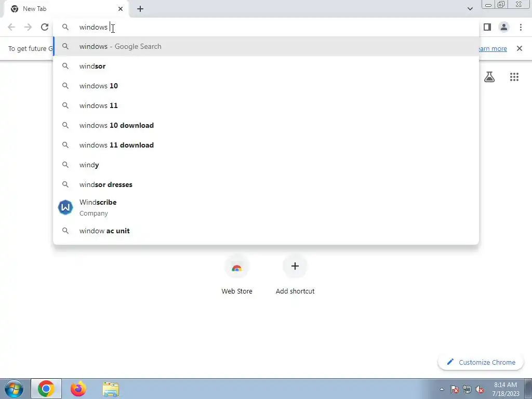Click in the address bar text field

coord(266,27)
